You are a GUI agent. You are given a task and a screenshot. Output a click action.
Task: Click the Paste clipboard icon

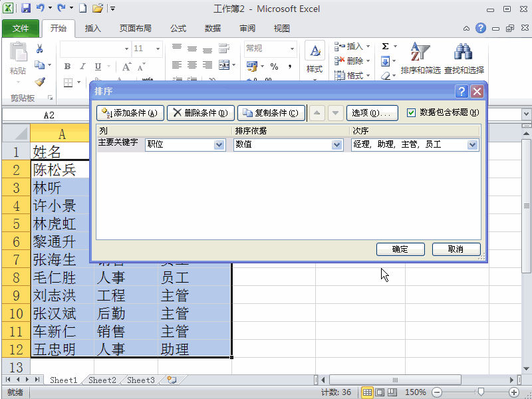point(18,52)
